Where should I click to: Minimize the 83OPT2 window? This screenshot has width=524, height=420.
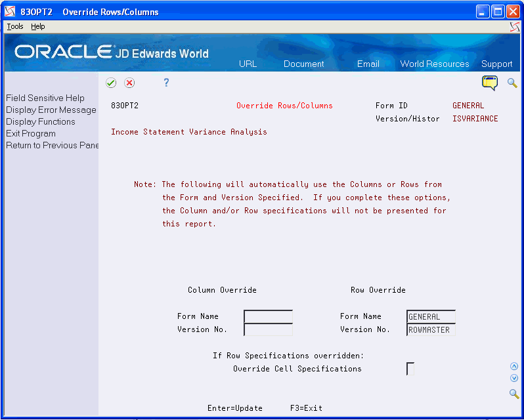482,12
